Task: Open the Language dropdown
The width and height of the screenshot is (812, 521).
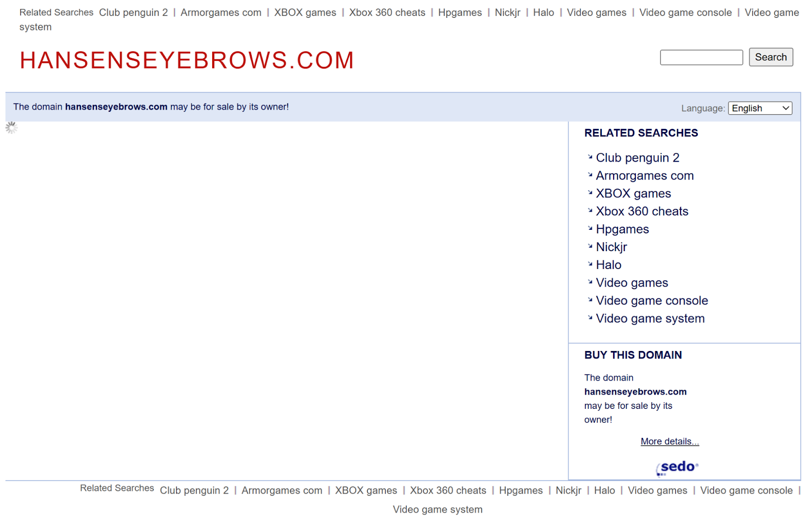Action: click(x=760, y=108)
